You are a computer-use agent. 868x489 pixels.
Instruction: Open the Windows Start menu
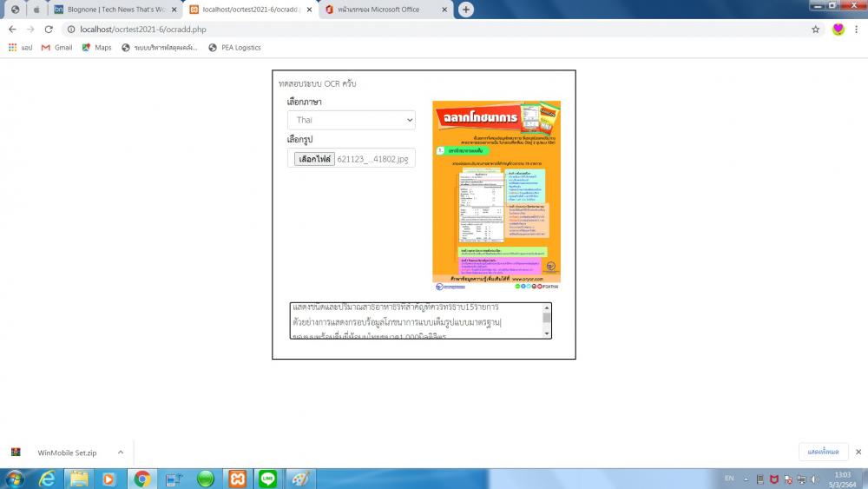click(15, 479)
